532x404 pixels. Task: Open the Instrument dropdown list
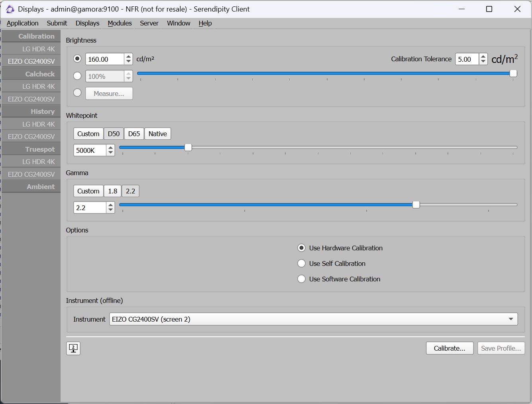[510, 319]
